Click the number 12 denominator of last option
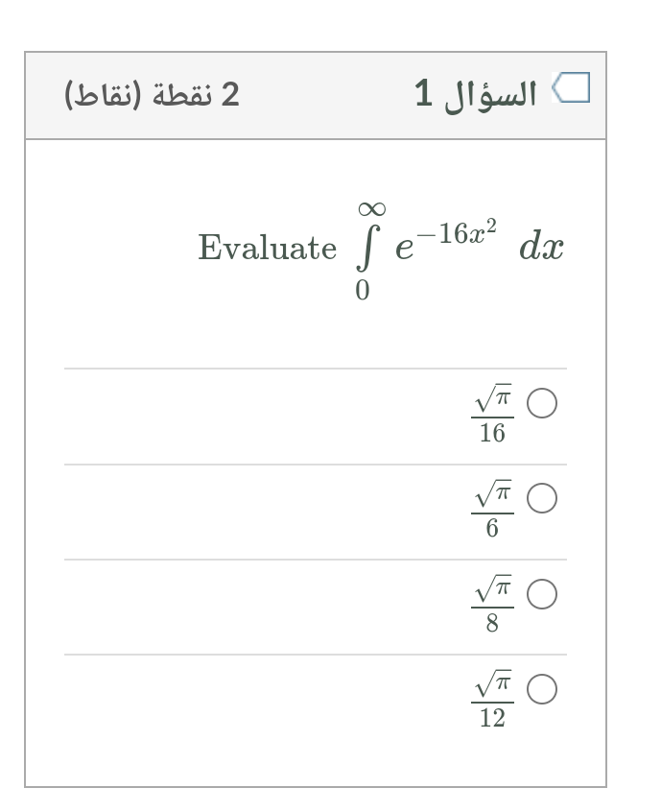661x812 pixels. pos(492,718)
